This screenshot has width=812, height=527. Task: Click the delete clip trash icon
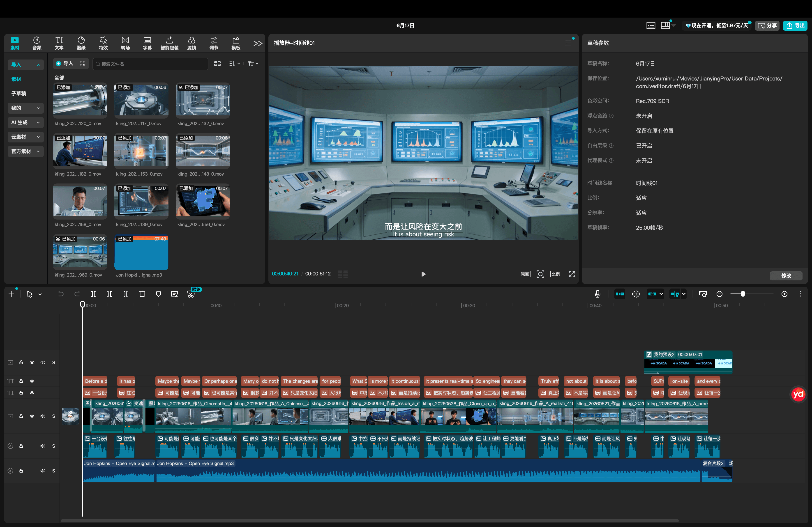[142, 294]
